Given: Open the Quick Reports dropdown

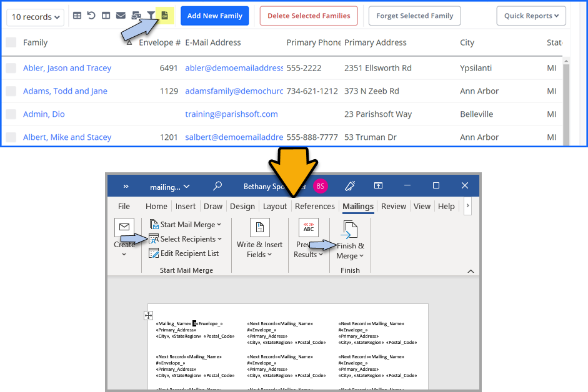Looking at the screenshot, I should tap(531, 16).
